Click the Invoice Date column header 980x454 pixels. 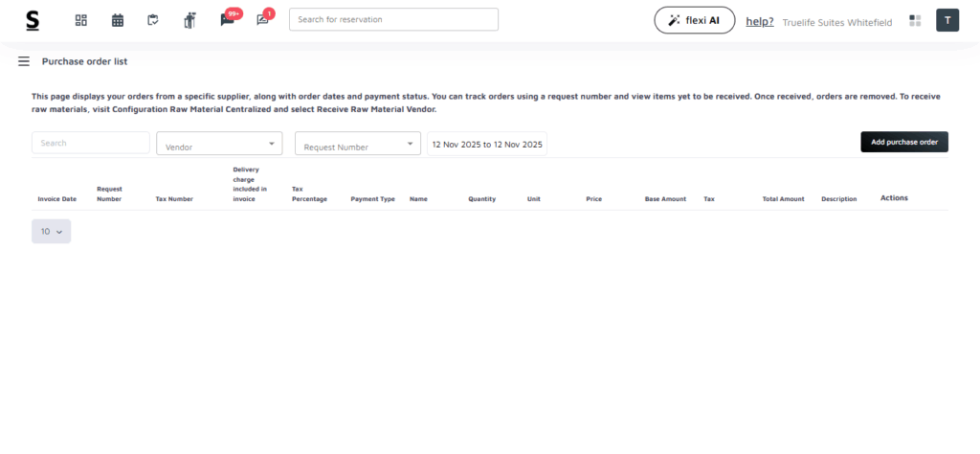click(x=56, y=199)
